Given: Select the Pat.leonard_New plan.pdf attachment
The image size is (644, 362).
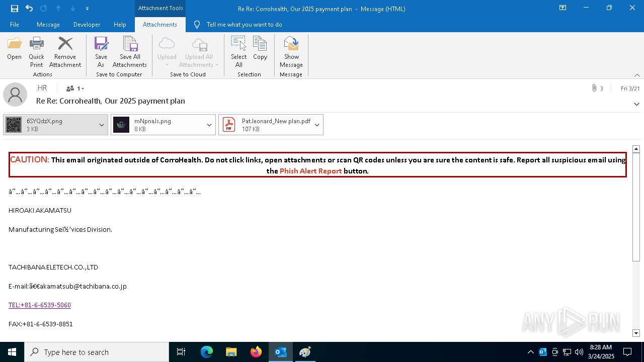Looking at the screenshot, I should [265, 125].
